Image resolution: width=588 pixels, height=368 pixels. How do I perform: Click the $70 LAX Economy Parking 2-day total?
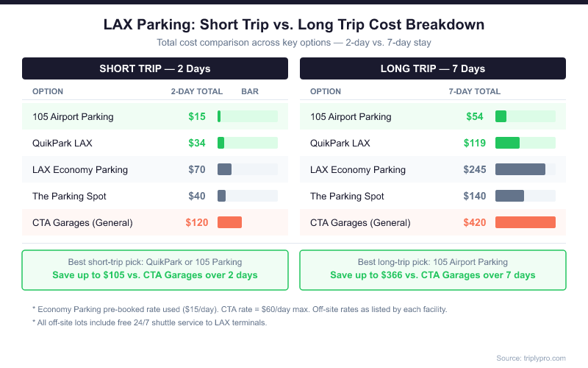(196, 169)
